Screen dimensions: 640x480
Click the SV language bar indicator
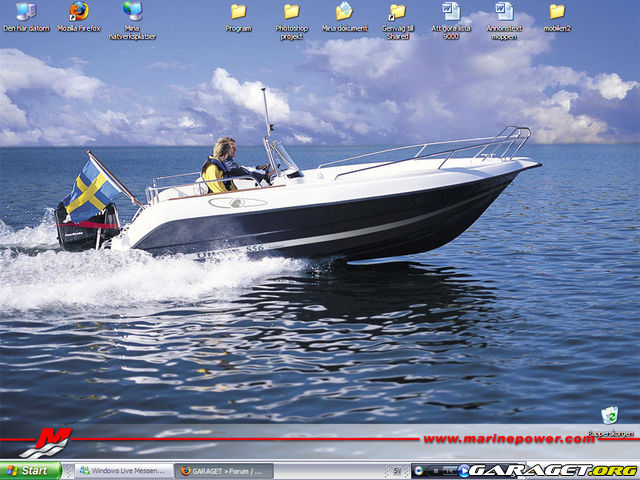point(397,470)
